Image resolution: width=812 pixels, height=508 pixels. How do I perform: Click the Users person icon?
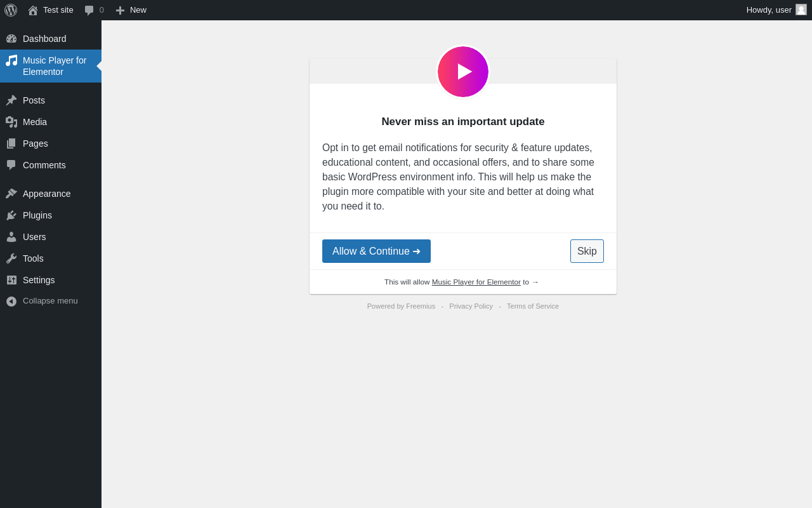(x=11, y=237)
